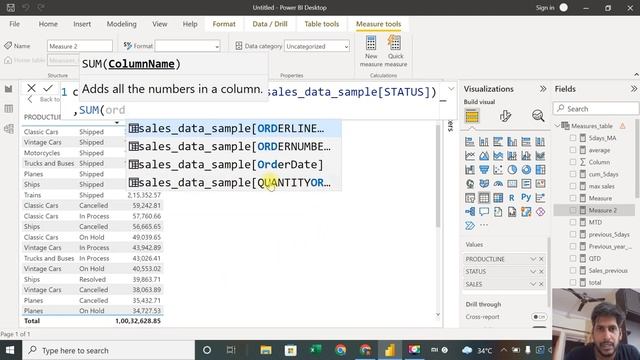Screen dimensions: 640x360
Task: Insert an R script visual
Action: 512,198
